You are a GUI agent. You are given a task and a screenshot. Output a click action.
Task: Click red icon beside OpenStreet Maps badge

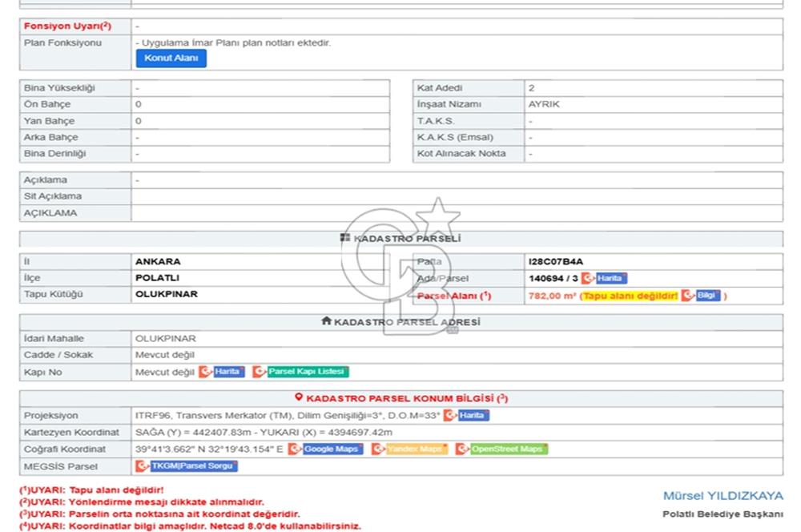click(461, 449)
